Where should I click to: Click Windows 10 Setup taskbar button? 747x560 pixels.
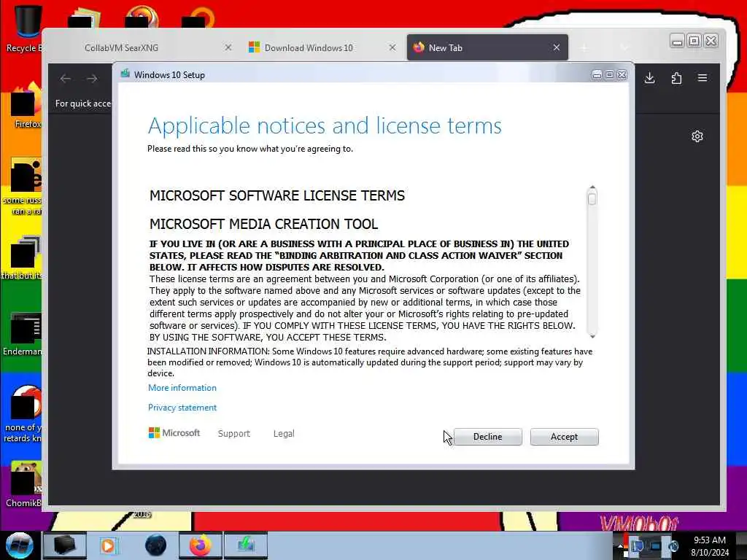(x=246, y=545)
